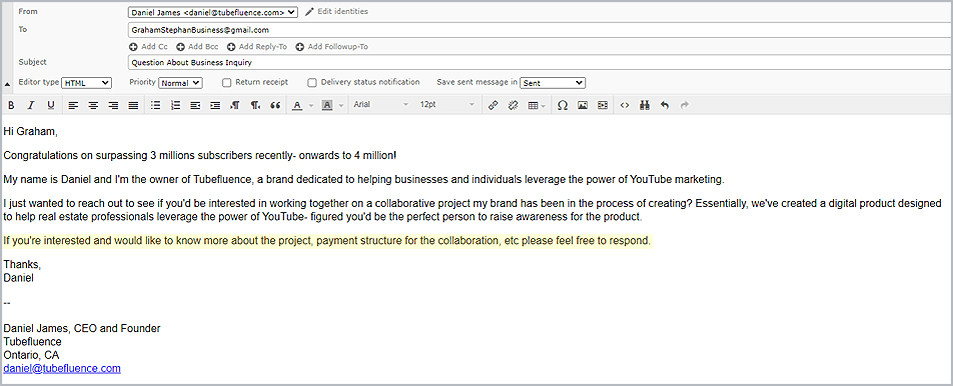Set right-to-left text direction
Screen dimensions: 953x386
click(255, 105)
